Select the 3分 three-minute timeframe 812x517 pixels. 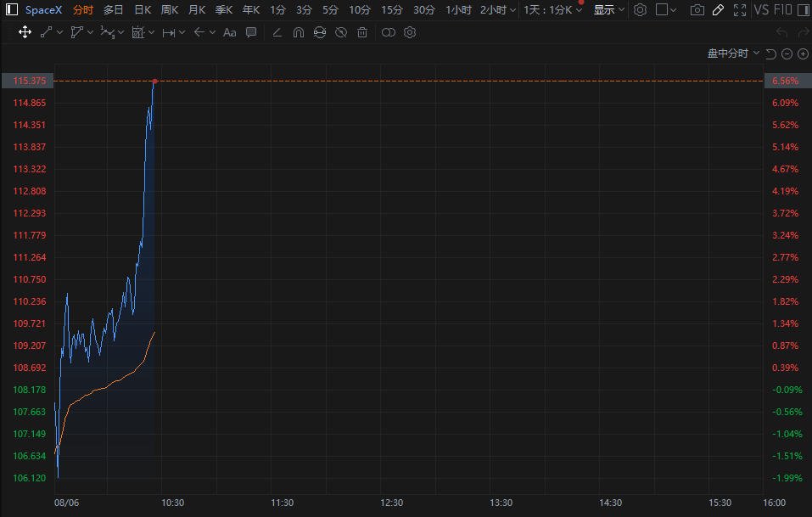(304, 10)
